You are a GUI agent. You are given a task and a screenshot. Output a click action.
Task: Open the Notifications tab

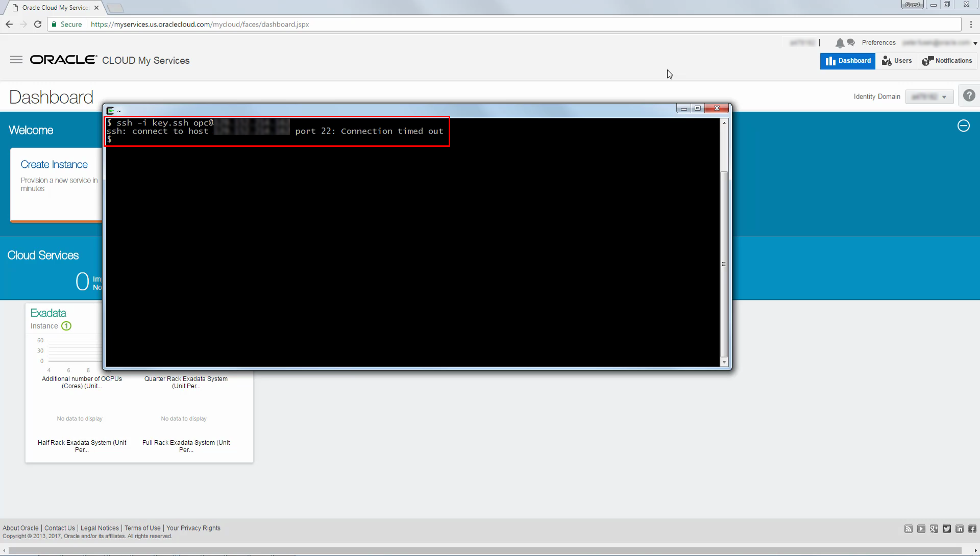point(947,61)
